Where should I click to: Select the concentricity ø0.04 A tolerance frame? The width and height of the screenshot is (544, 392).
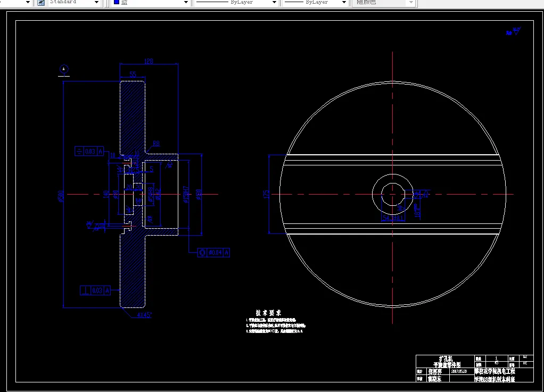214,253
